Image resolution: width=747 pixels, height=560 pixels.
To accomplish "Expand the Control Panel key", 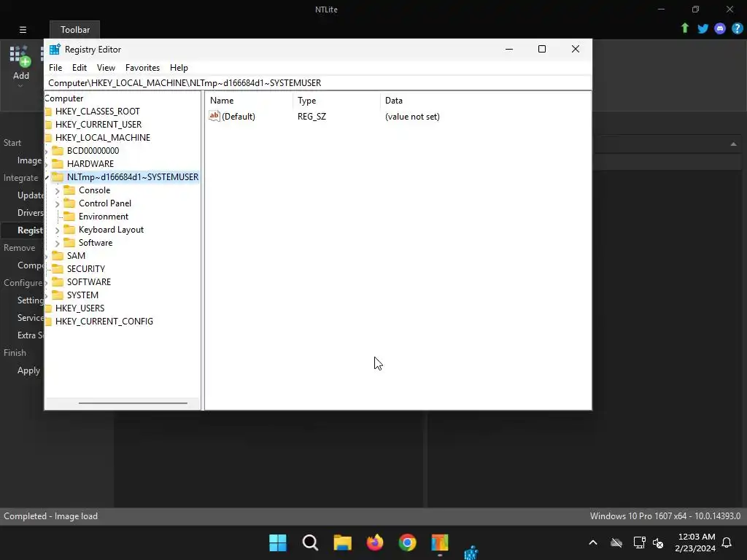I will [x=57, y=204].
